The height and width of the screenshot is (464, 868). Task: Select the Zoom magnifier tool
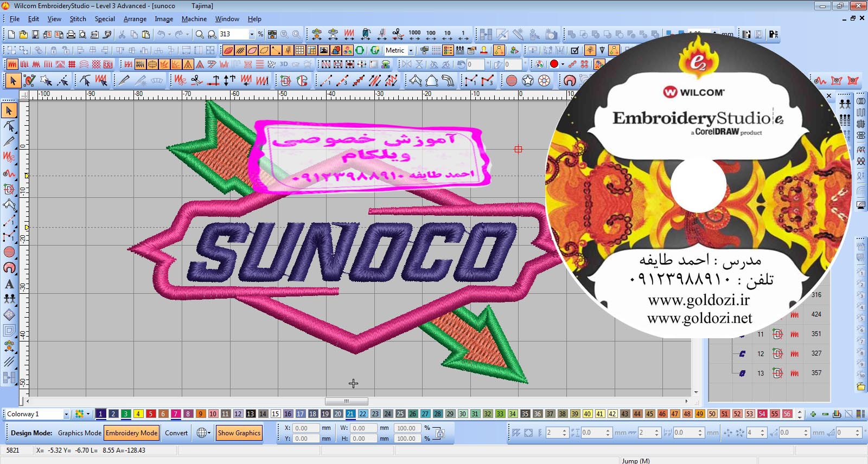coord(200,35)
